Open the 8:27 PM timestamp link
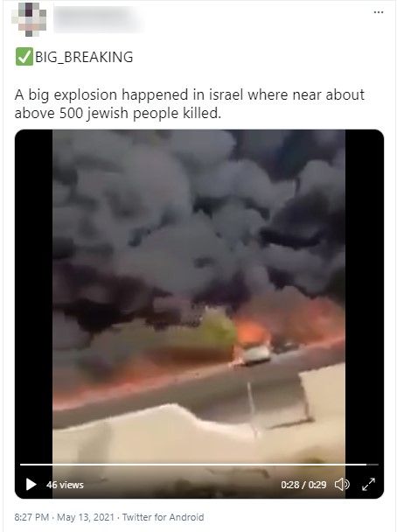This screenshot has height=532, width=397. coord(31,517)
